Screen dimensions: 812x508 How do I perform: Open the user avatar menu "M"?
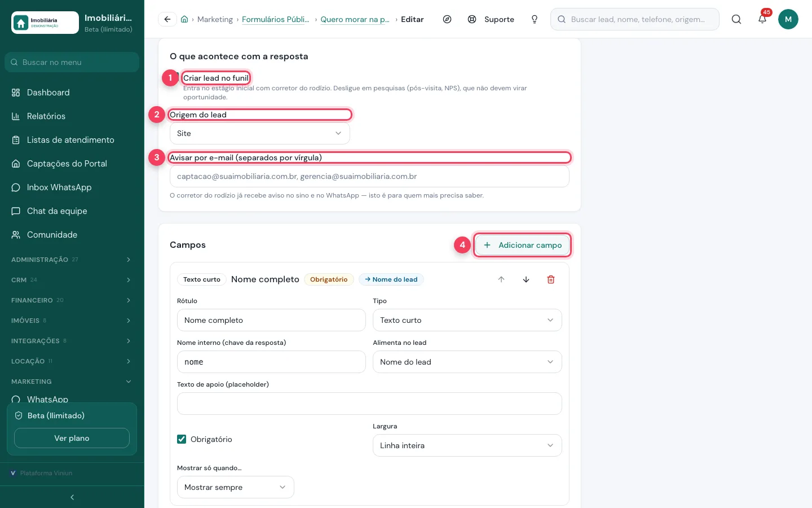(x=788, y=19)
